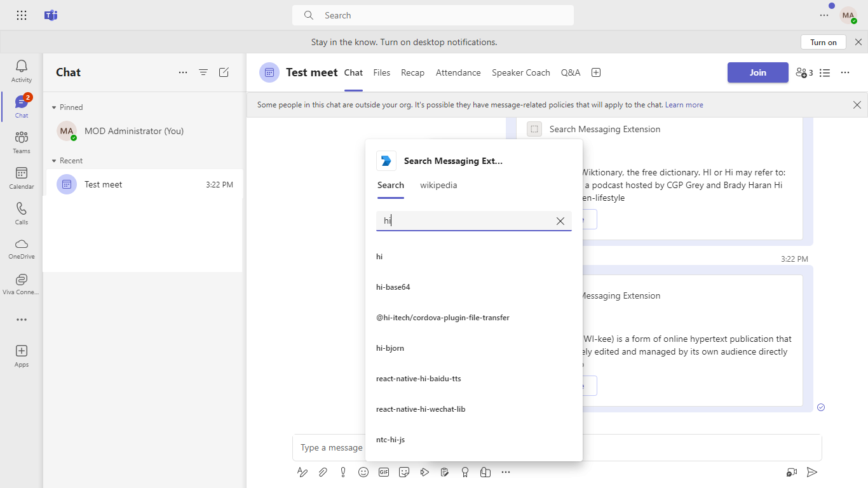Screen dimensions: 868x488
Task: Open the sticker picker
Action: (x=404, y=472)
